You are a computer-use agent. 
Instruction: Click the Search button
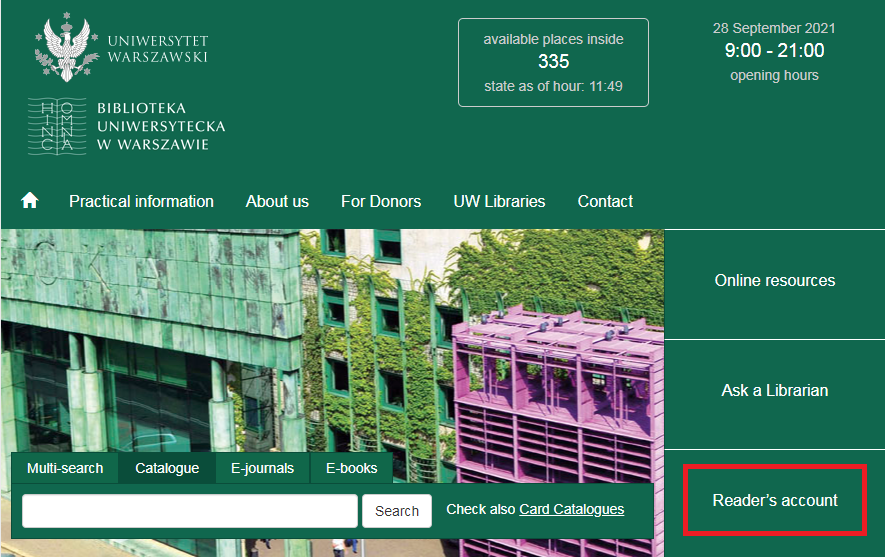(397, 511)
